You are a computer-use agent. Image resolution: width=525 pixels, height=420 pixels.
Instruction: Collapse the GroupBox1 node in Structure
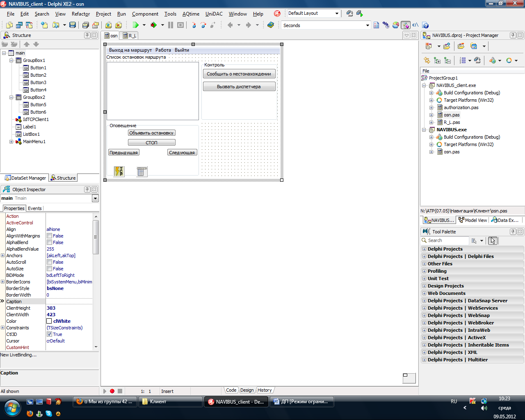coord(11,60)
